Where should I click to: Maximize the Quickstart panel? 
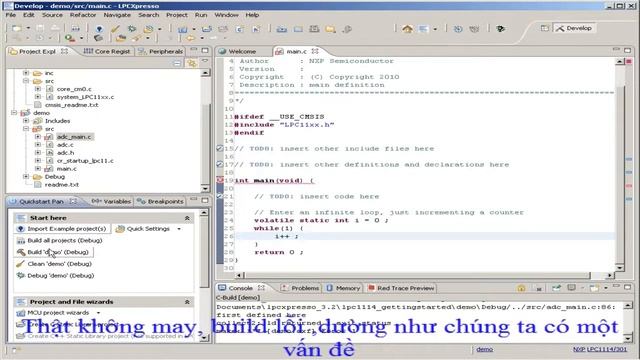click(205, 200)
